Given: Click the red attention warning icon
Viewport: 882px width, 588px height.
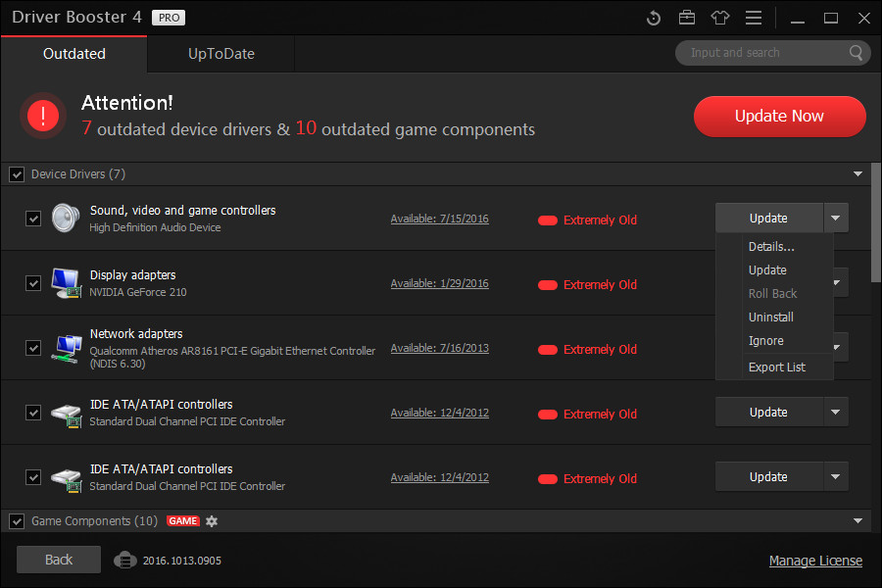Looking at the screenshot, I should [x=42, y=115].
